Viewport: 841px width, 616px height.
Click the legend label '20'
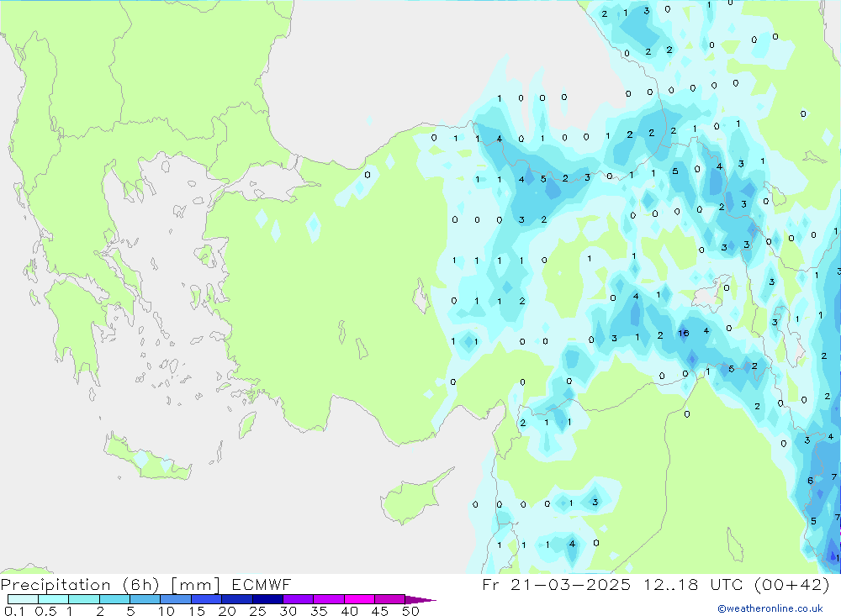[227, 611]
